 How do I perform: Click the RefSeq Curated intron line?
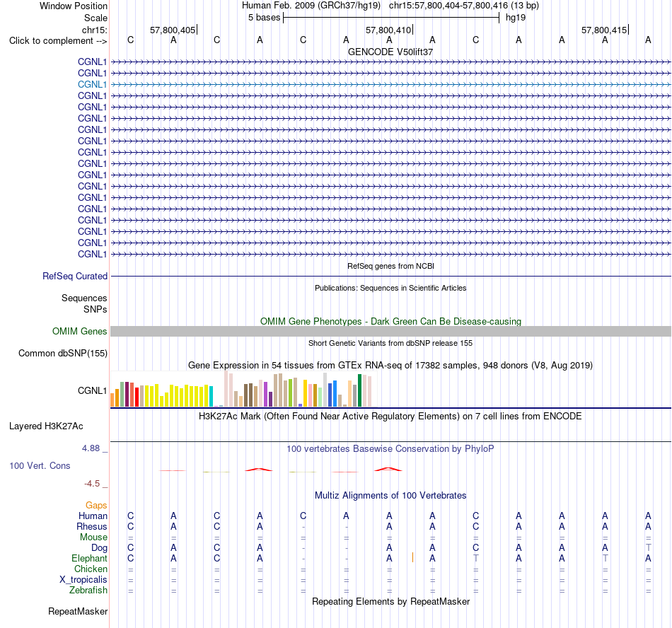[391, 277]
